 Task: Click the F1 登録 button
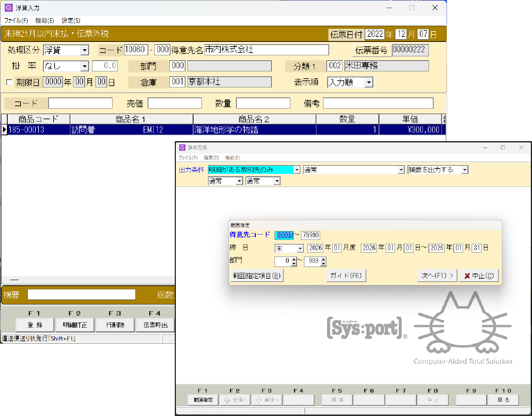coord(35,325)
